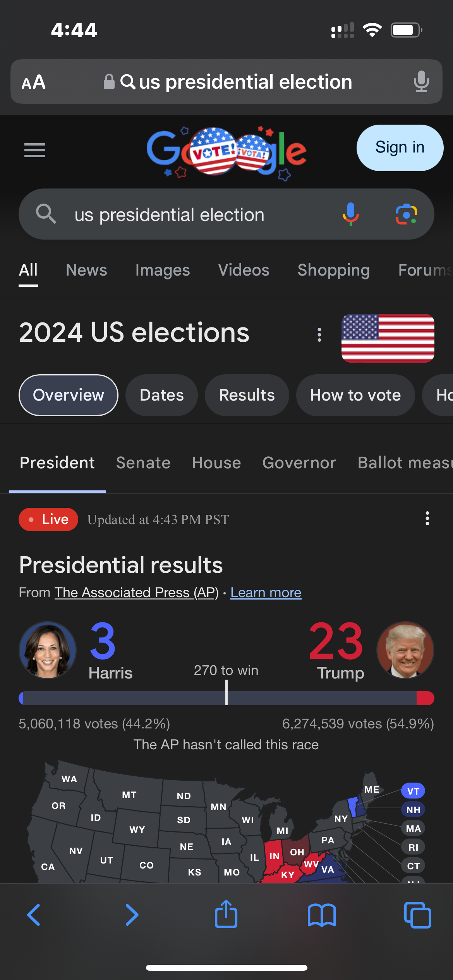Select the How to vote chip
453x980 pixels.
(x=355, y=395)
